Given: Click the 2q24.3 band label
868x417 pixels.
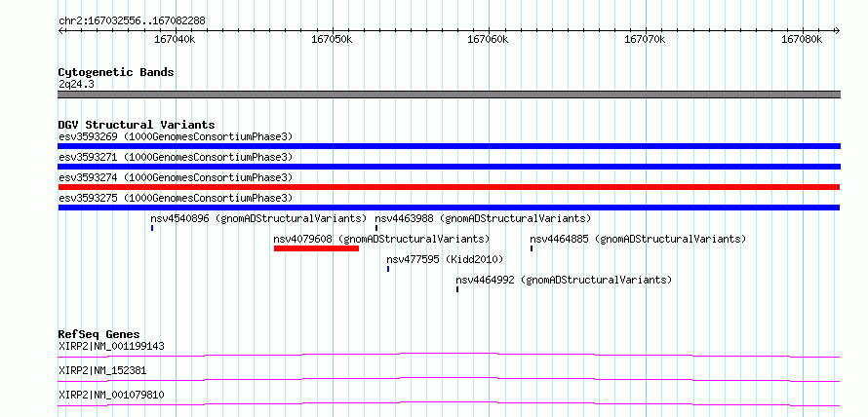Looking at the screenshot, I should point(77,84).
